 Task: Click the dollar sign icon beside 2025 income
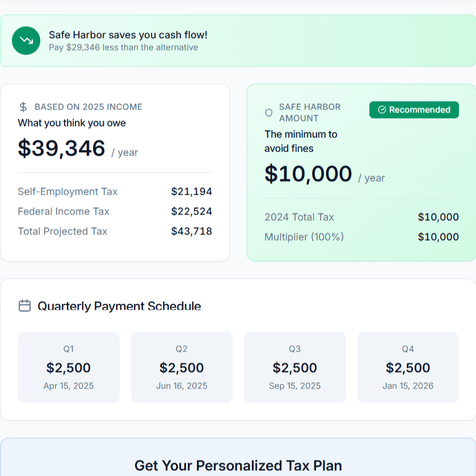coord(23,107)
